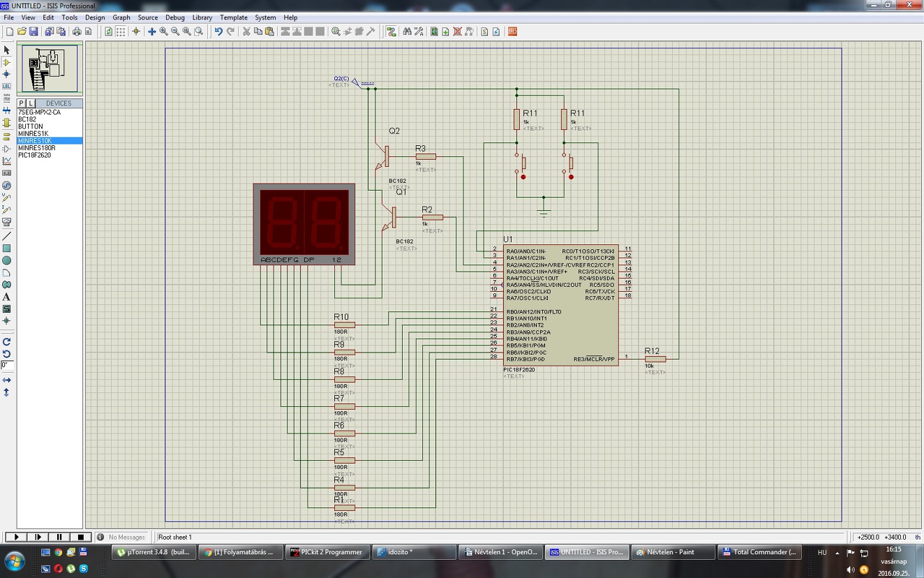
Task: Select the 2D Circle drawing tool
Action: coord(6,260)
